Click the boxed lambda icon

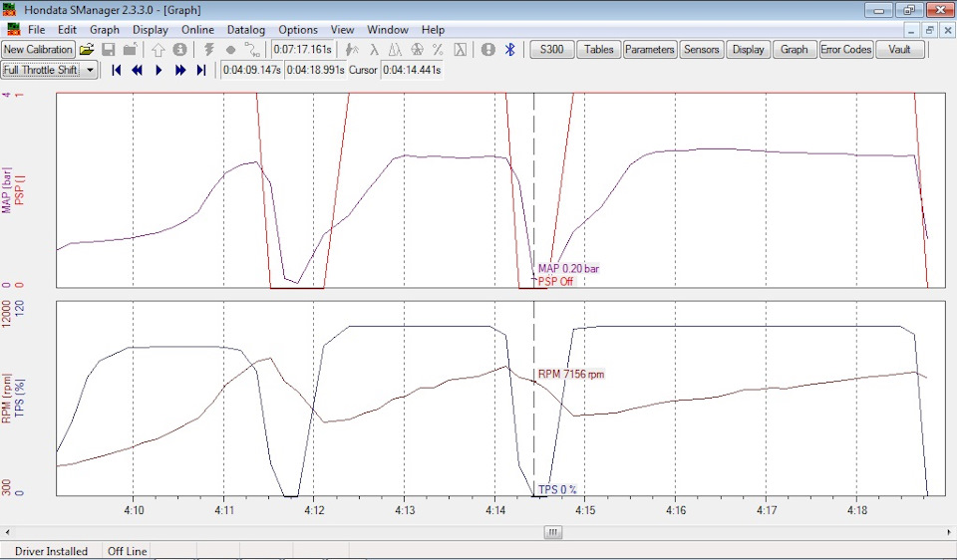tap(461, 50)
